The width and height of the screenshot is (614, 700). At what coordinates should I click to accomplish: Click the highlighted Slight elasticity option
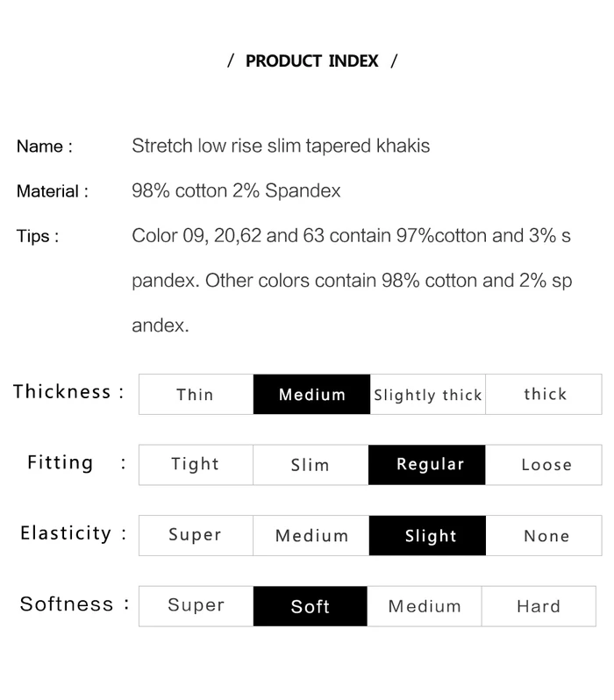(x=427, y=535)
